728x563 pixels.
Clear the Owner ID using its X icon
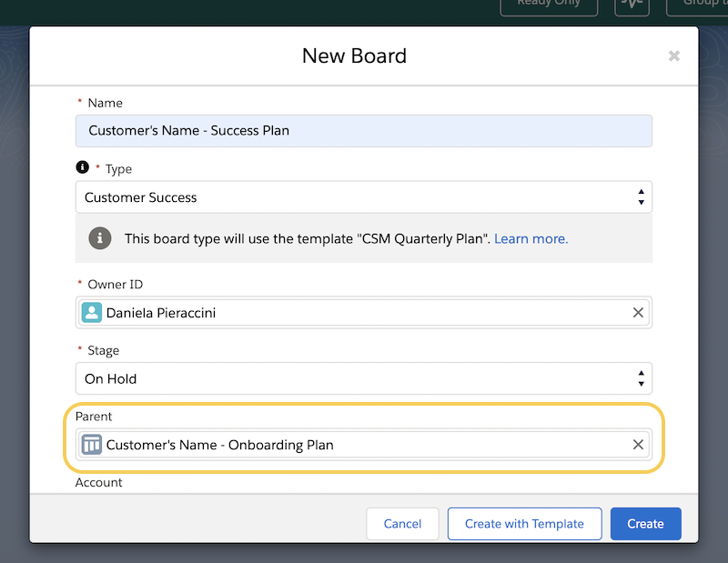[637, 312]
